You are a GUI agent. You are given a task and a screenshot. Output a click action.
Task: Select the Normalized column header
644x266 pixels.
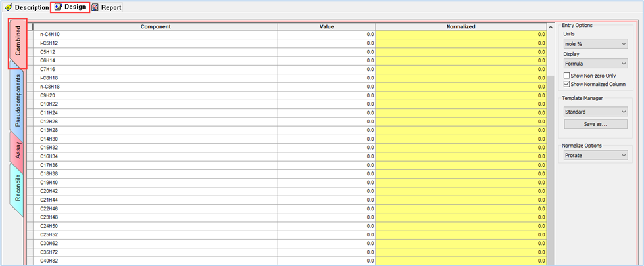460,26
